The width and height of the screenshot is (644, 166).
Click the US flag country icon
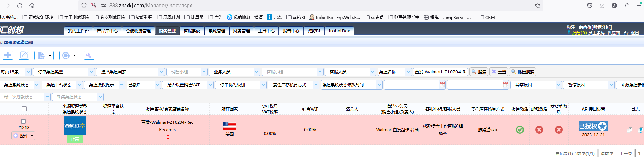pos(230,126)
